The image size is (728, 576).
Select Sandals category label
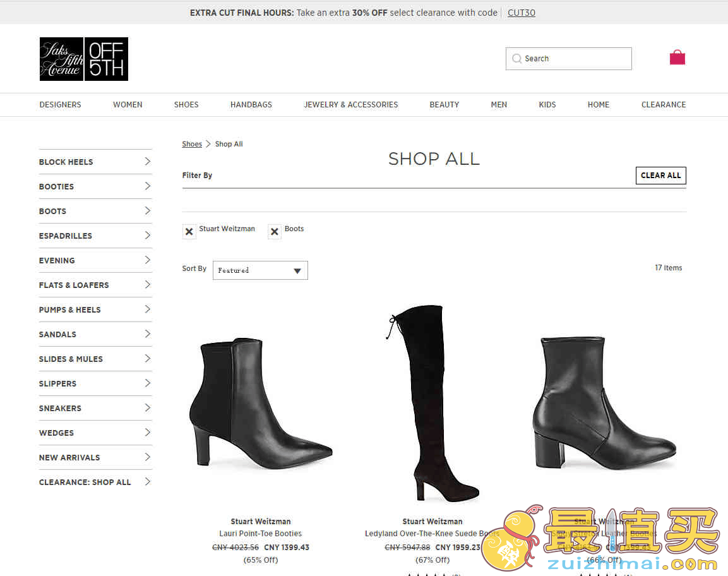tap(57, 334)
